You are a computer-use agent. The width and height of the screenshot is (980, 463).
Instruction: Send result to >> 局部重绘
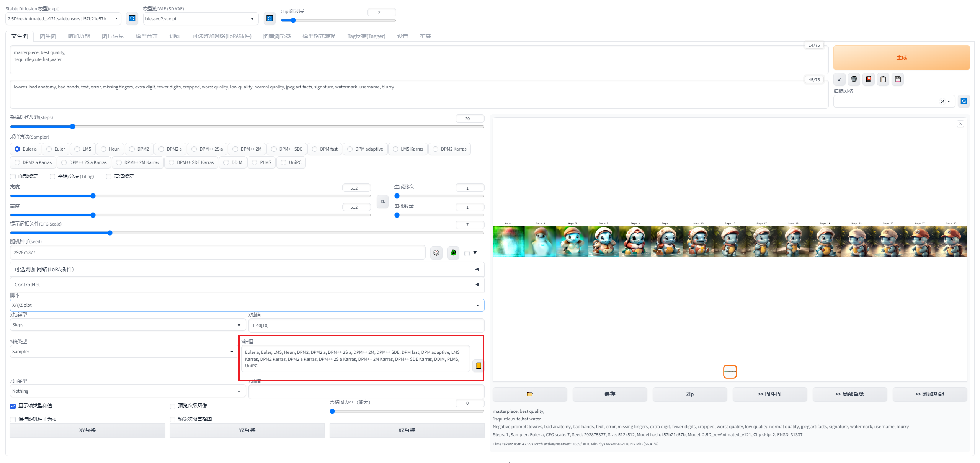click(x=850, y=394)
